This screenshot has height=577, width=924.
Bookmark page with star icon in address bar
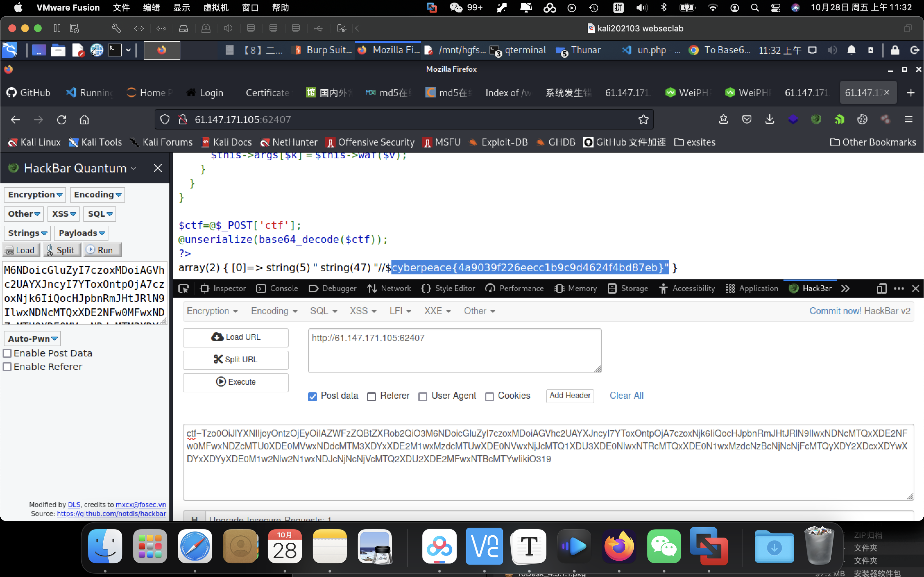pos(643,120)
